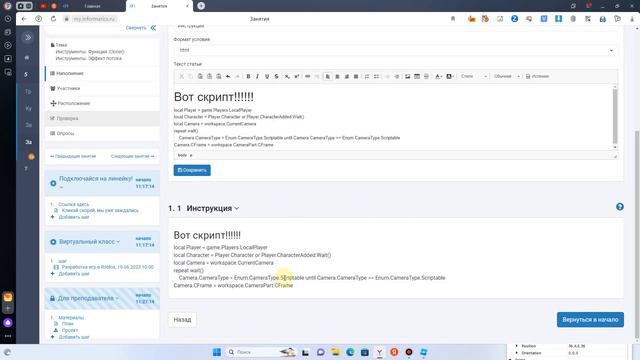Open the Опросы menu item
Viewport: 640px width, 360px height.
(x=102, y=133)
